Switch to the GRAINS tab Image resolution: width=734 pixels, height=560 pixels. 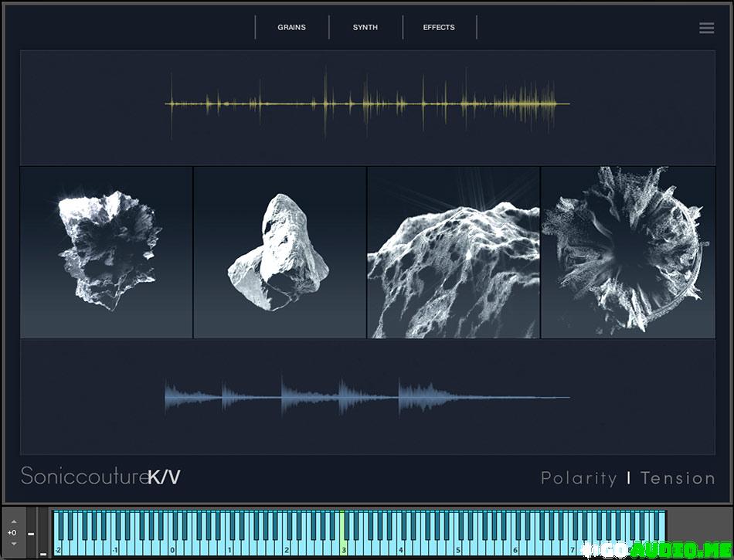pyautogui.click(x=291, y=28)
